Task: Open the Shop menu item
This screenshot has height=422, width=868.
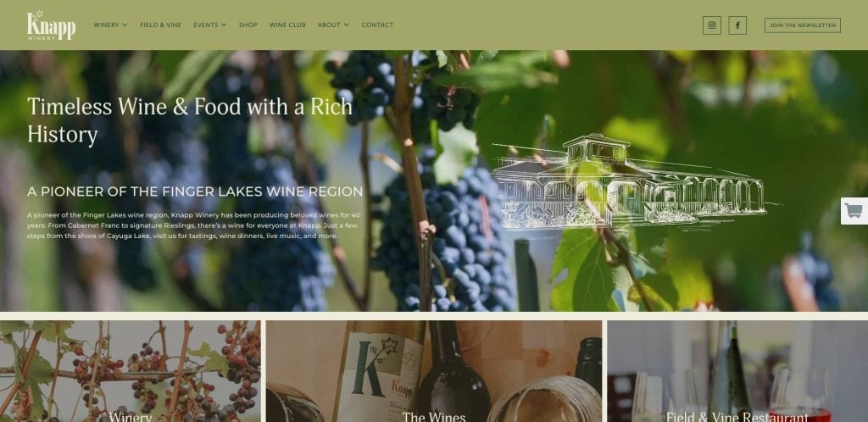Action: click(x=248, y=25)
